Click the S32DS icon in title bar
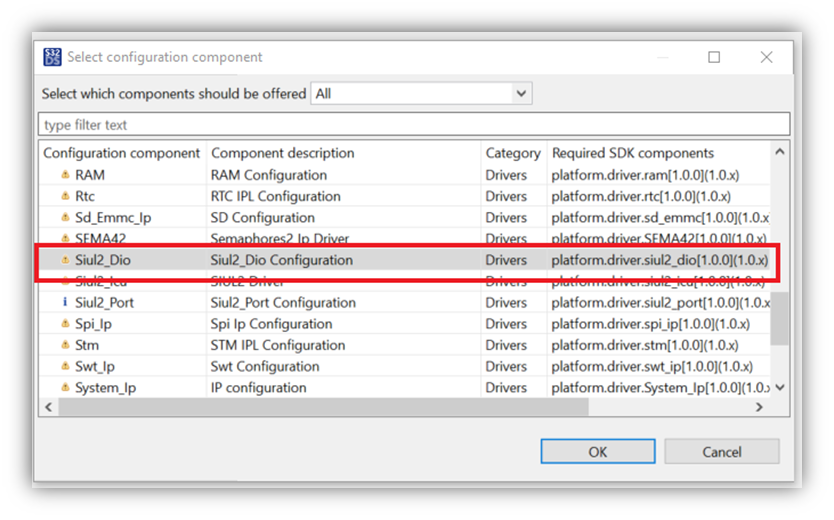834x520 pixels. 52,57
